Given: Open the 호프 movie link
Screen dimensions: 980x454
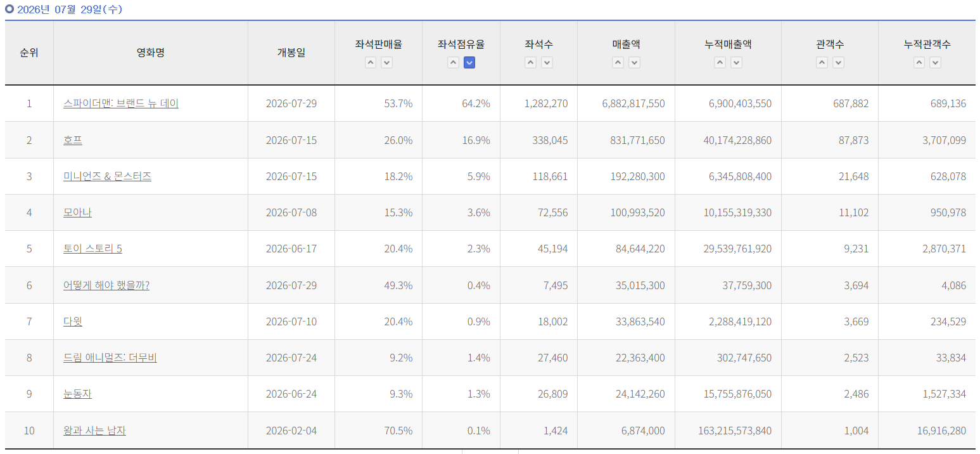Looking at the screenshot, I should pos(73,140).
